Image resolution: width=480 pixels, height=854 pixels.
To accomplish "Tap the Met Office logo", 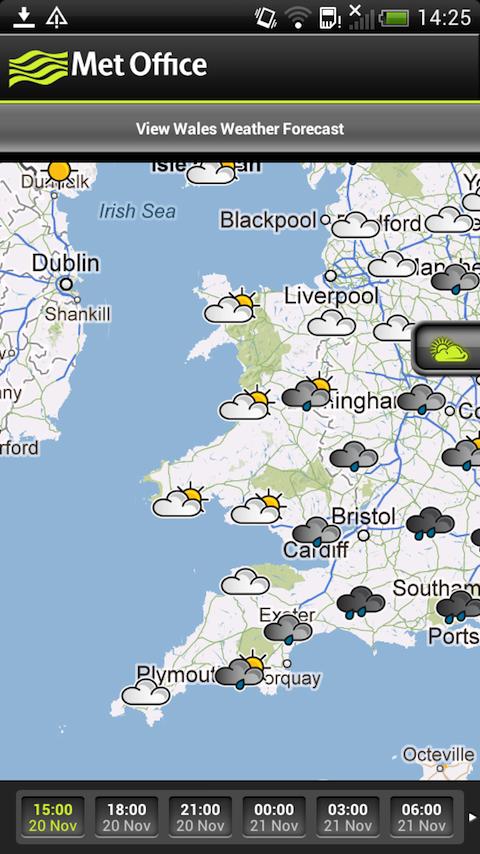I will pos(108,68).
